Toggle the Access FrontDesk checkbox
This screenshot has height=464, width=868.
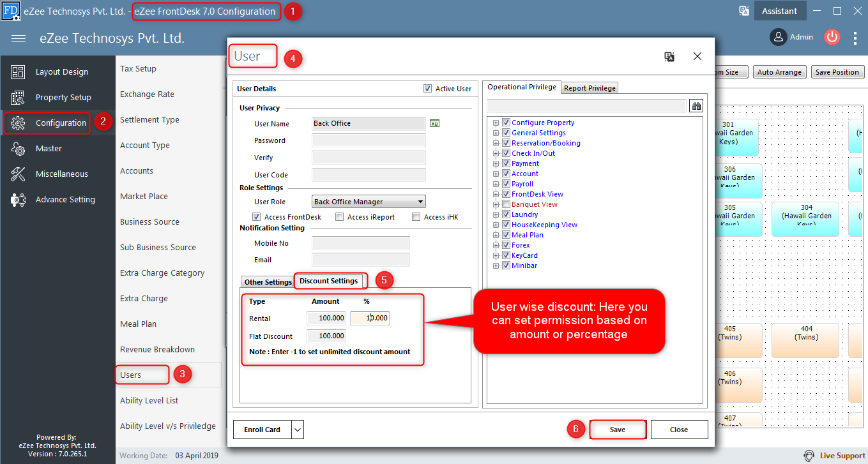[x=256, y=217]
